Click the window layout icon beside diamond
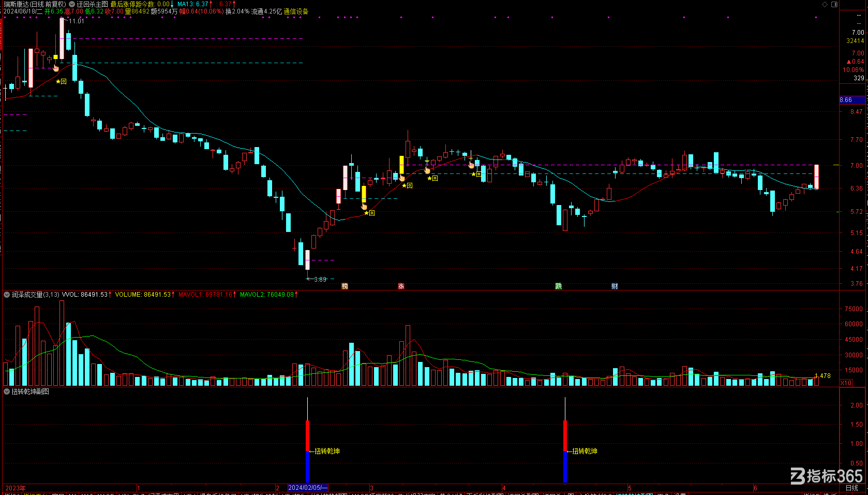Image resolution: width=868 pixels, height=495 pixels. (834, 4)
